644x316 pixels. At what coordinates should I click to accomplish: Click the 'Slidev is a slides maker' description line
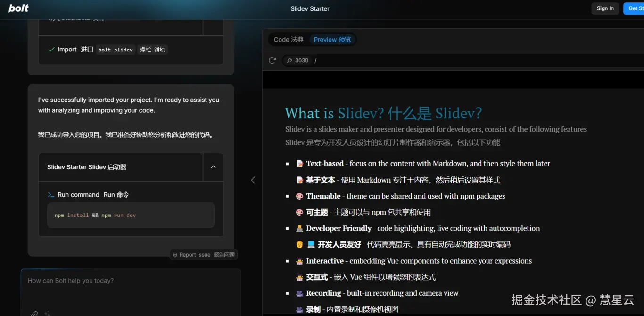(436, 129)
